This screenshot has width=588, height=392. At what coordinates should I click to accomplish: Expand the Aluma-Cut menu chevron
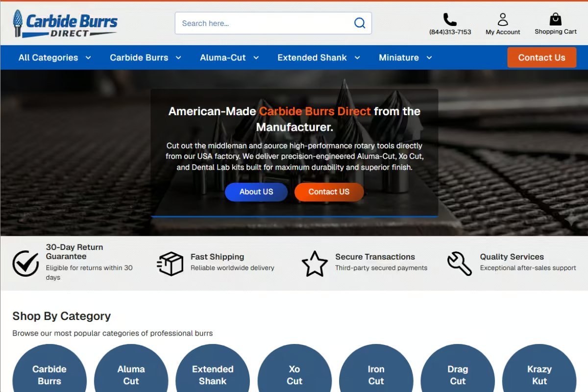[256, 58]
